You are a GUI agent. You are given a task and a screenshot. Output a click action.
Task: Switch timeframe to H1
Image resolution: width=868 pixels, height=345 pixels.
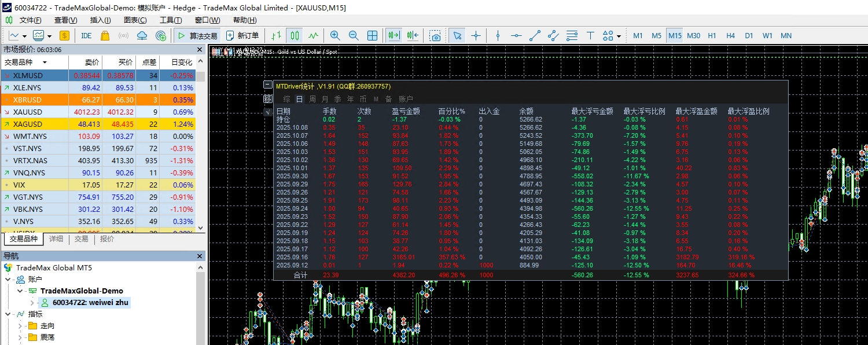[712, 35]
